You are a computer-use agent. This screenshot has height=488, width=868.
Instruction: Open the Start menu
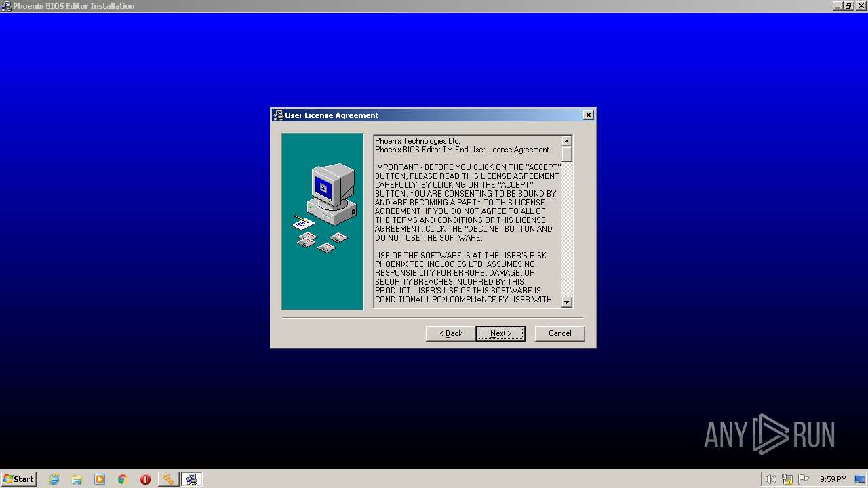pos(18,479)
